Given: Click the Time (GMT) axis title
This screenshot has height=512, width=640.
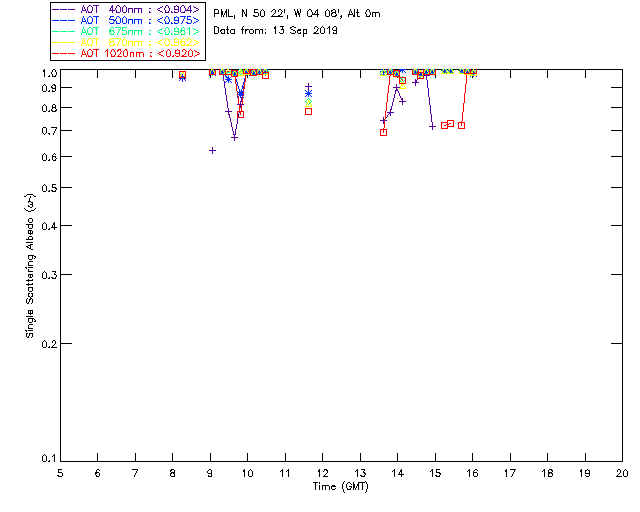Looking at the screenshot, I should point(341,487).
